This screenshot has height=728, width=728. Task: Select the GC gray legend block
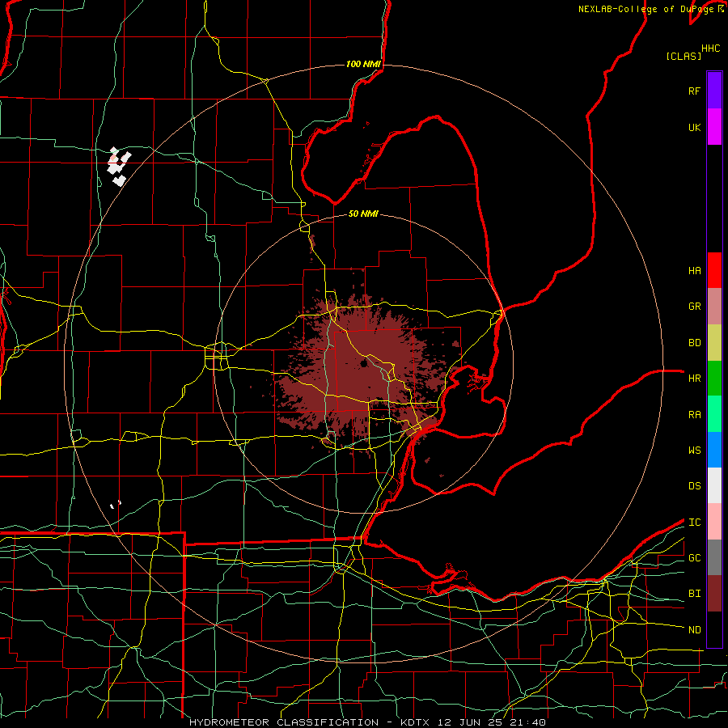coord(714,557)
